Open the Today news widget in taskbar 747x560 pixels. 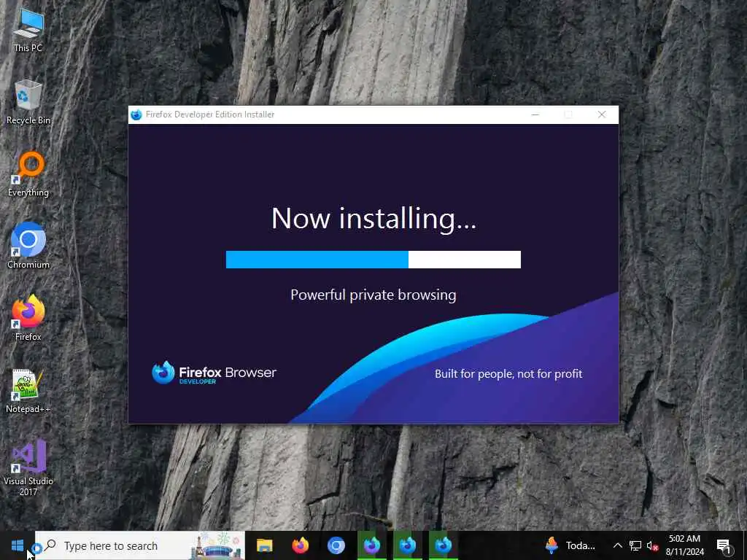click(x=570, y=545)
